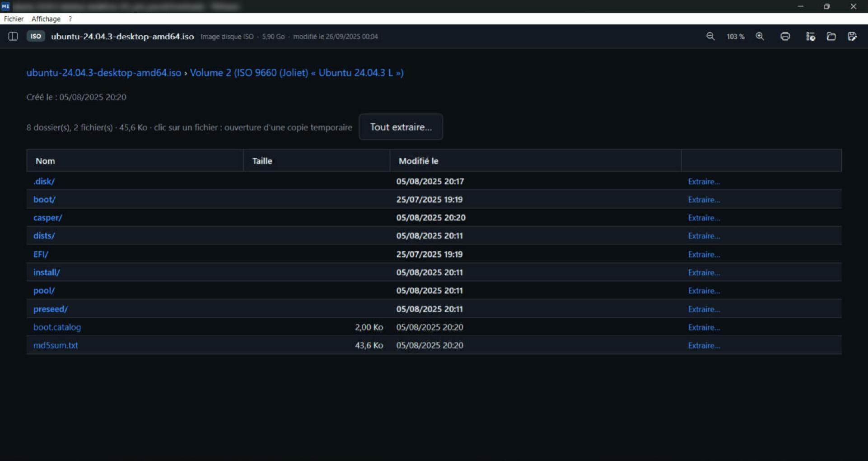The width and height of the screenshot is (868, 461).
Task: Open the casper/ folder
Action: pyautogui.click(x=47, y=217)
